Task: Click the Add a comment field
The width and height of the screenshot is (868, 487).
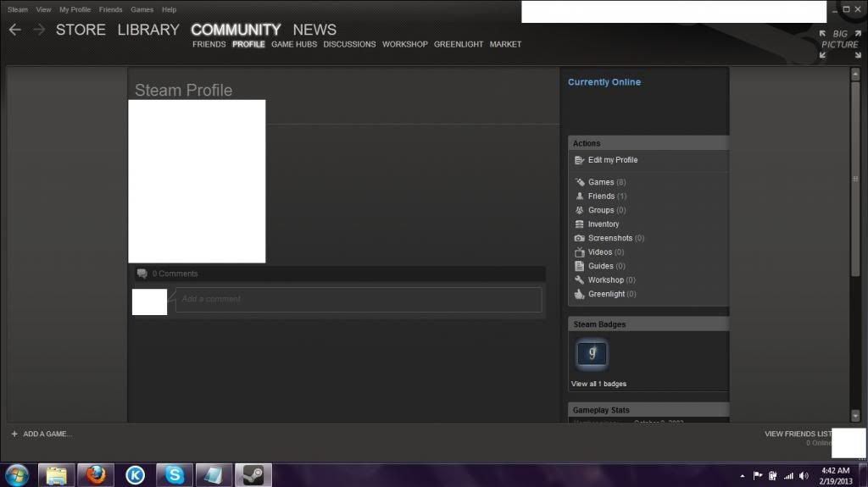Action: point(359,299)
